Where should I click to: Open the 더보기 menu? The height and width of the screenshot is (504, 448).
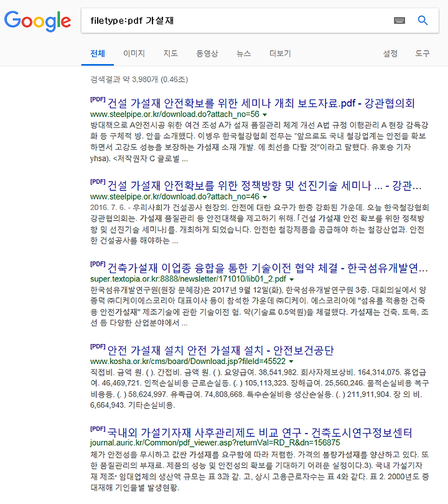[280, 54]
